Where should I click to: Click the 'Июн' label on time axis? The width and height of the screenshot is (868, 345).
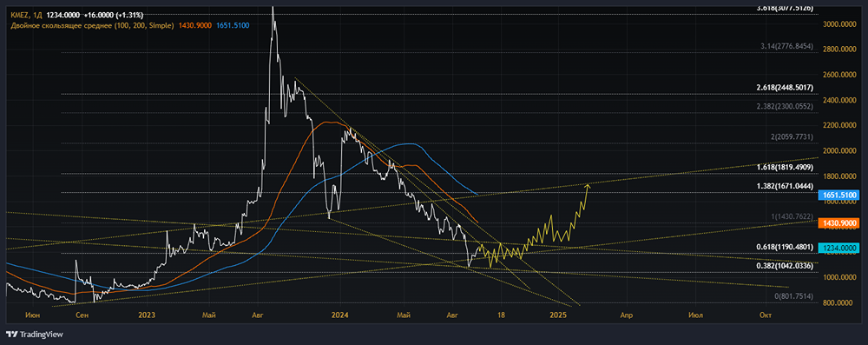tap(33, 315)
